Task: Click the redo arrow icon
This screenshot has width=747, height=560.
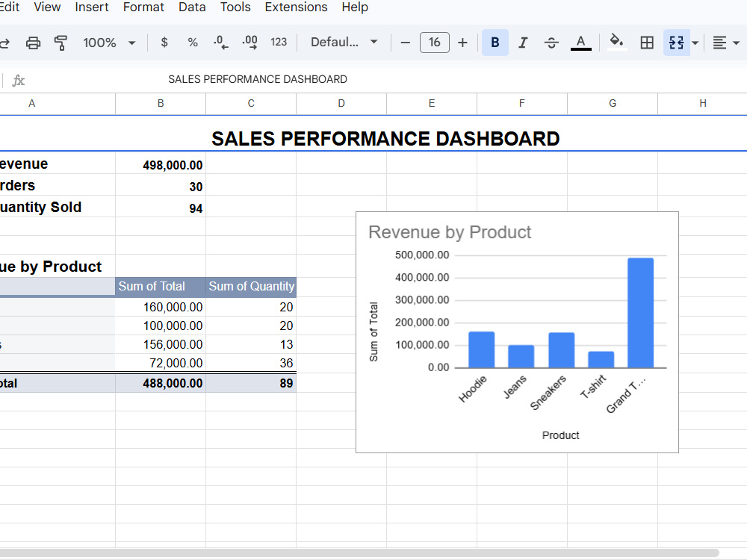Action: pos(4,43)
